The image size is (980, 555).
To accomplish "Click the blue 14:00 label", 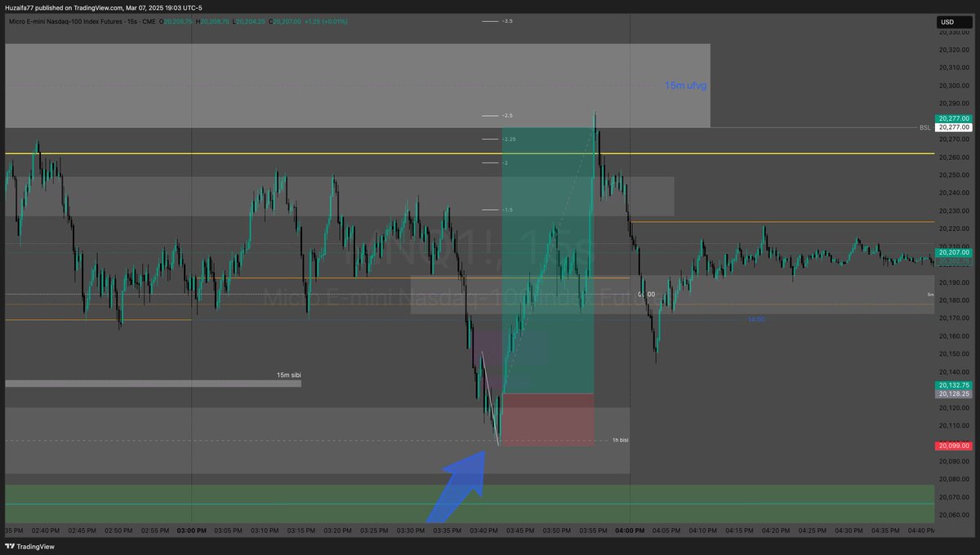I will tap(756, 319).
